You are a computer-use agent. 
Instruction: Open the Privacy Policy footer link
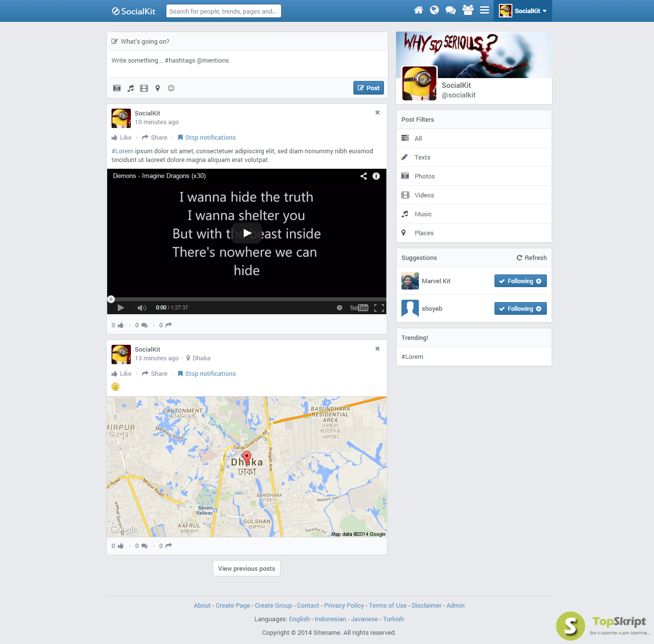coord(344,606)
